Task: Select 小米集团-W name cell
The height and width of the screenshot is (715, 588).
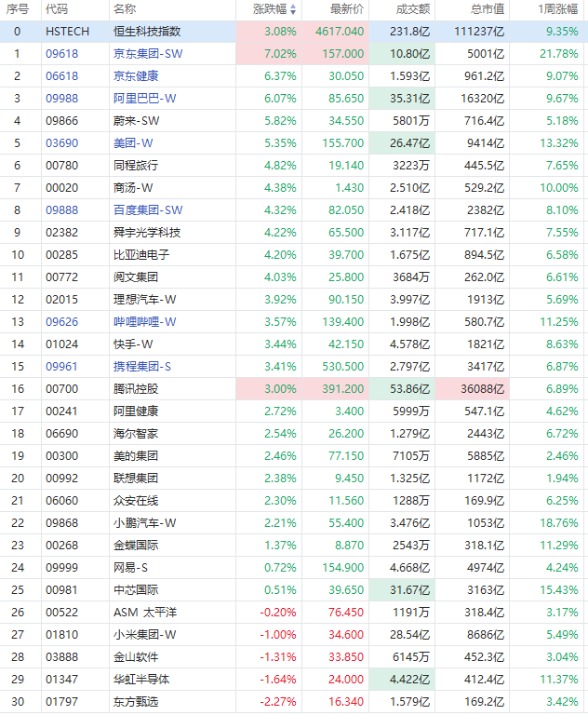Action: coord(145,635)
